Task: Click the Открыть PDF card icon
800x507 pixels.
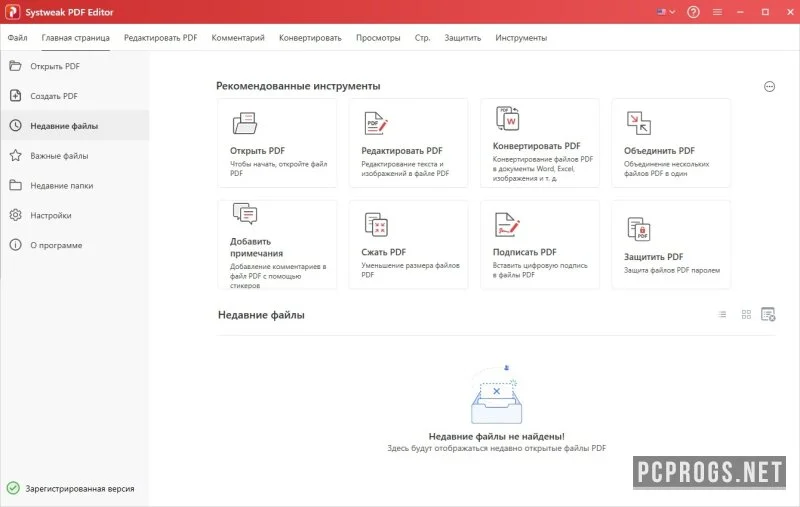Action: point(245,123)
